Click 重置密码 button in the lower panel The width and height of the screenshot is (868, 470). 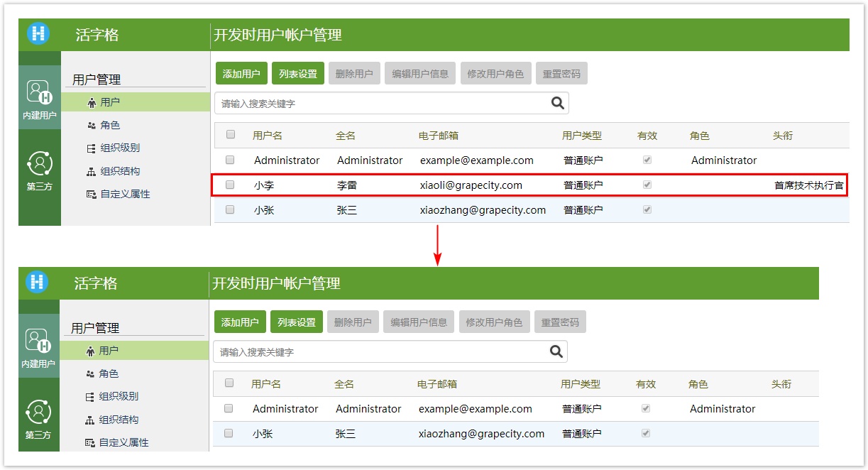pyautogui.click(x=560, y=322)
